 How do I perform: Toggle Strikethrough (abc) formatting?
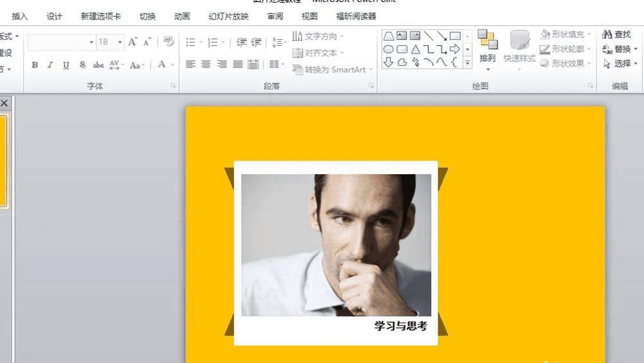(x=98, y=65)
